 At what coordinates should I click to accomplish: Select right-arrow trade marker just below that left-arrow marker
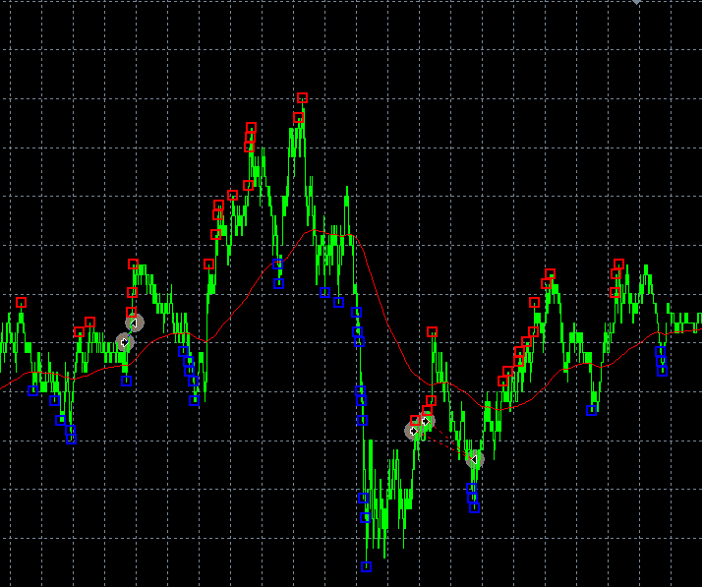pyautogui.click(x=125, y=342)
